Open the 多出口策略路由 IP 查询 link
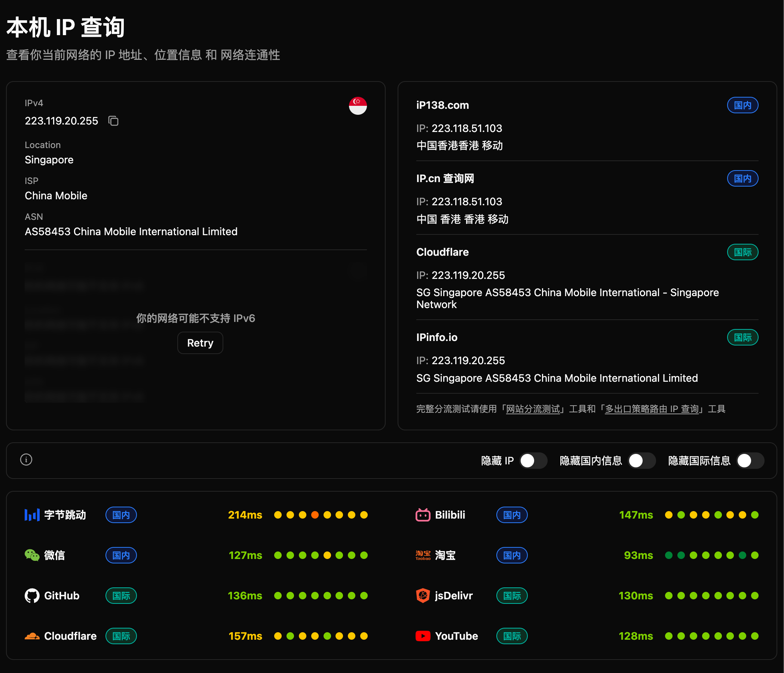784x673 pixels. pyautogui.click(x=651, y=409)
